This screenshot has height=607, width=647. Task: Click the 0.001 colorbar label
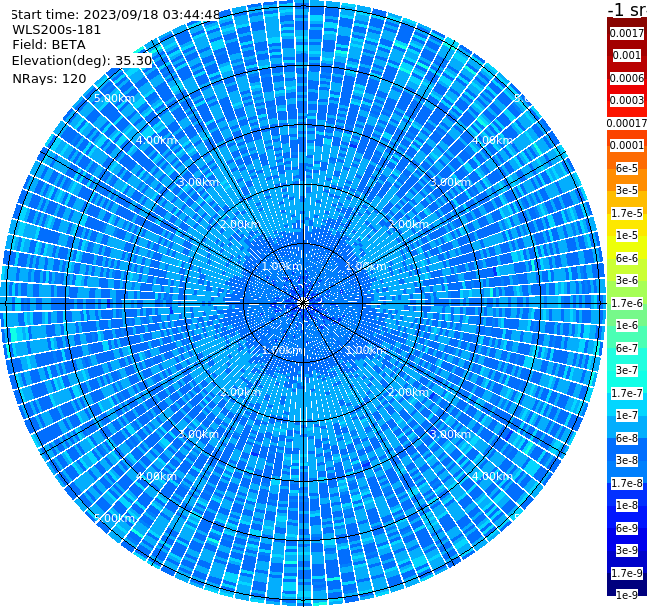point(627,55)
